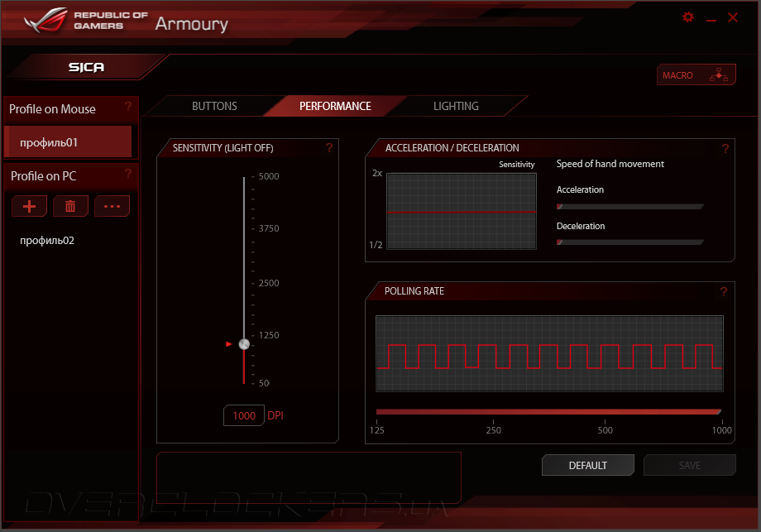Screen dimensions: 761x532
Task: Set polling rate to 500
Action: (605, 429)
